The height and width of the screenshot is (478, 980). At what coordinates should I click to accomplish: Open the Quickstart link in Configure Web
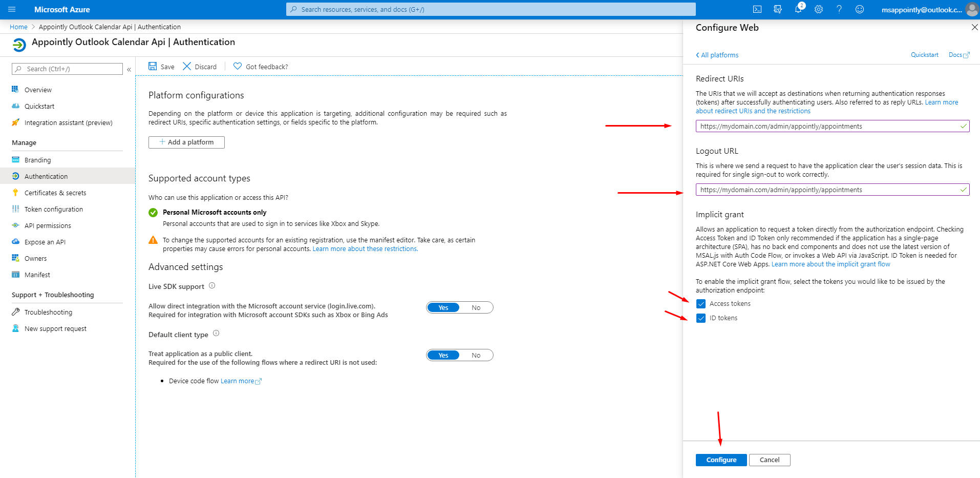(x=924, y=55)
